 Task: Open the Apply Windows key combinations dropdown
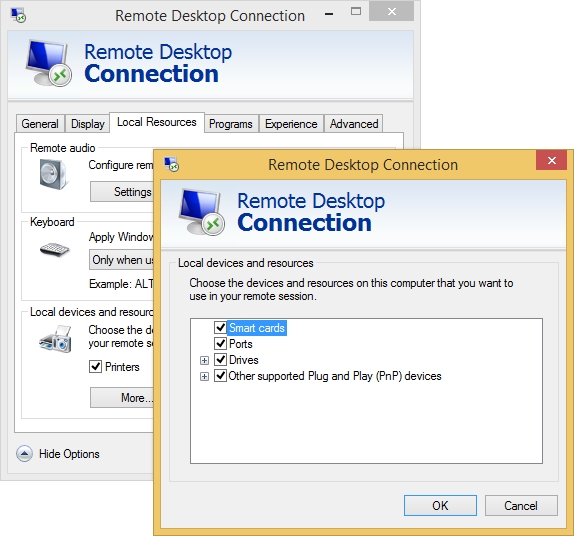pos(121,260)
